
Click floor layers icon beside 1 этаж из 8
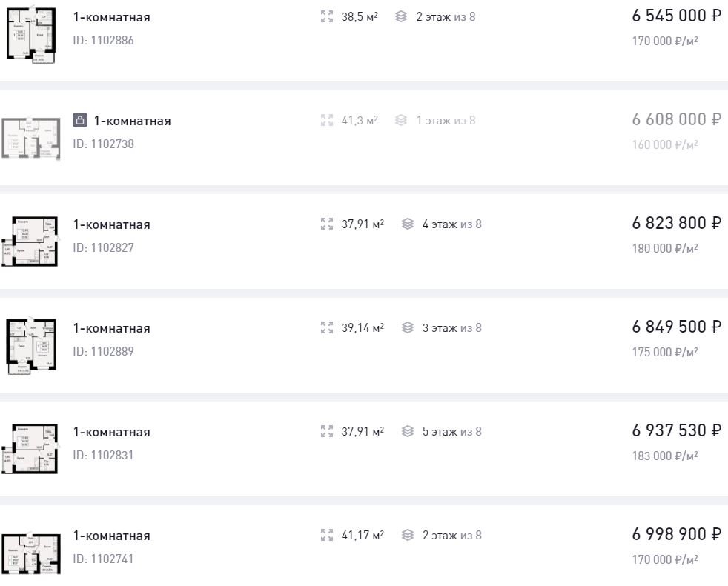[401, 120]
